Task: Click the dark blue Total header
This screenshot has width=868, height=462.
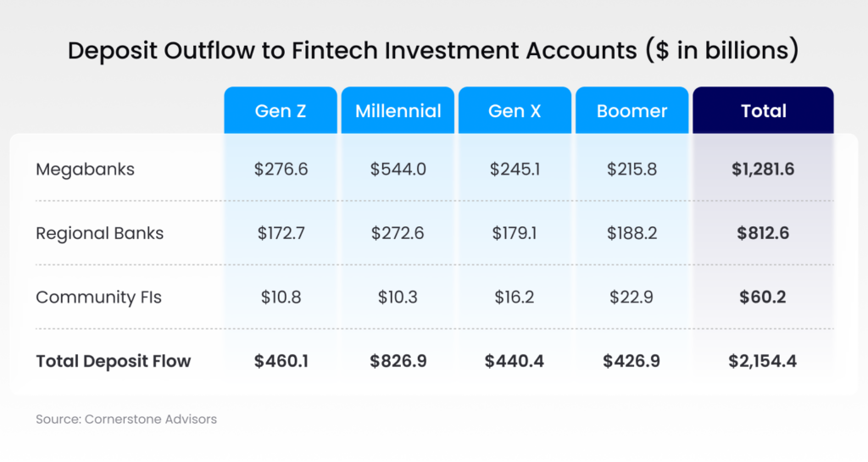Action: [x=763, y=111]
